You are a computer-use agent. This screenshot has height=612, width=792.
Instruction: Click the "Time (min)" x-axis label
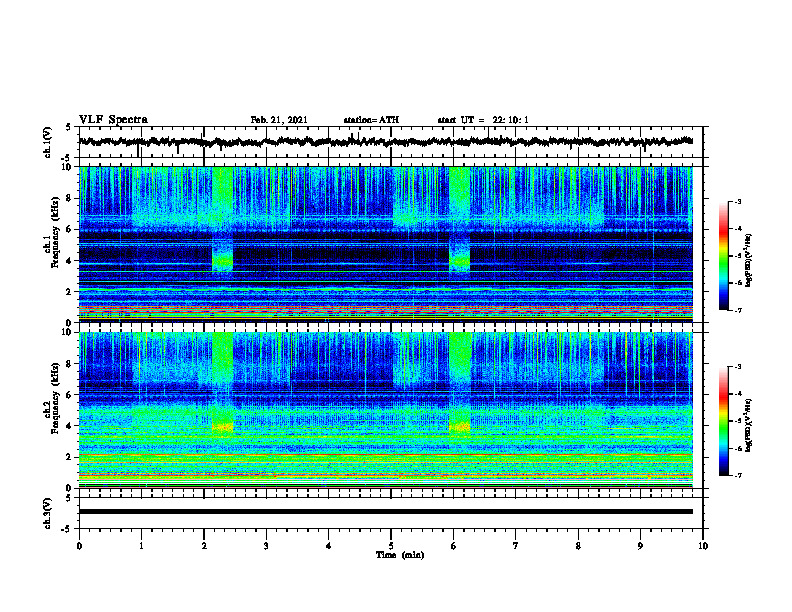(x=400, y=555)
